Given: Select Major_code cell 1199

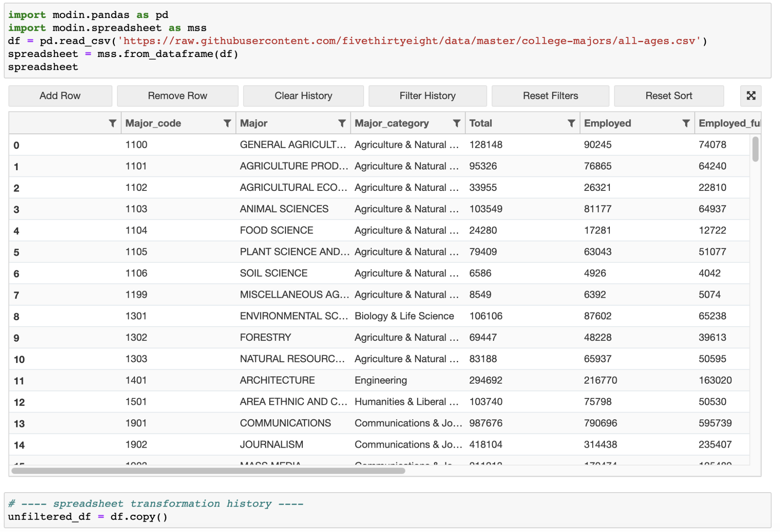Looking at the screenshot, I should 179,295.
